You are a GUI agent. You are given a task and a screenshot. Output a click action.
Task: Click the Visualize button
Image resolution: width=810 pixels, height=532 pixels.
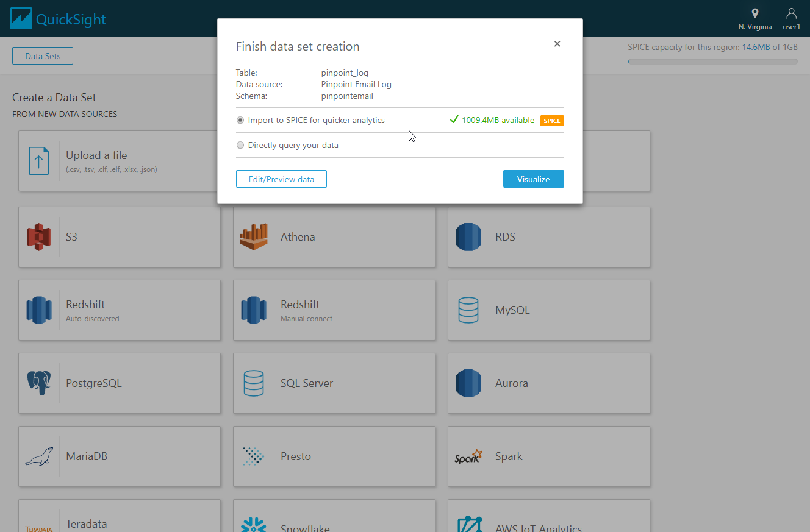point(534,179)
